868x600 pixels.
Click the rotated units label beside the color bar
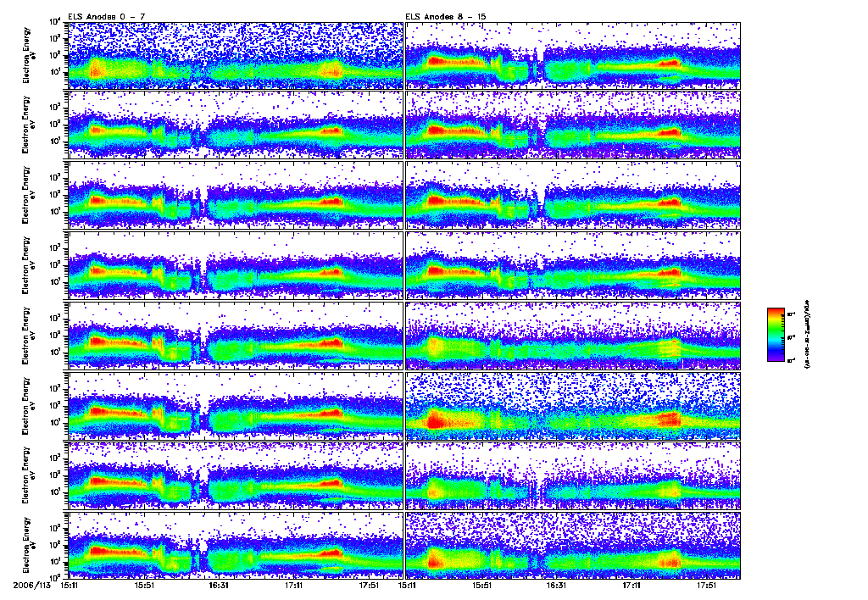806,335
